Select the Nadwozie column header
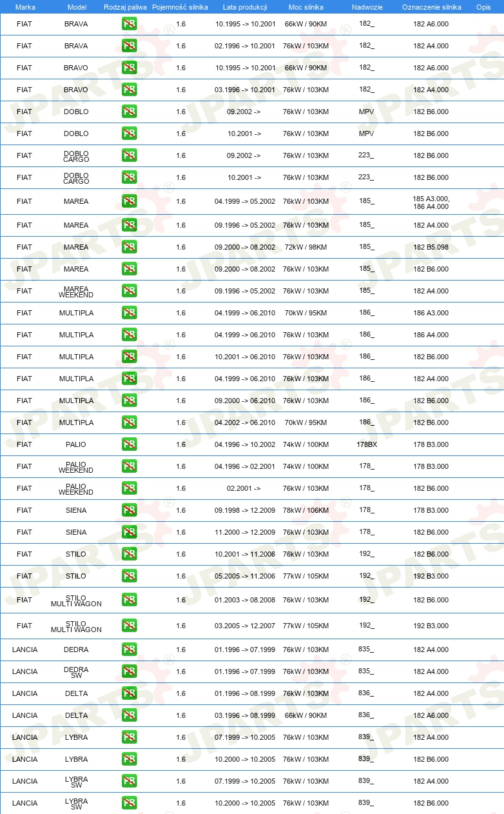Viewport: 504px width, 814px height. pyautogui.click(x=367, y=7)
